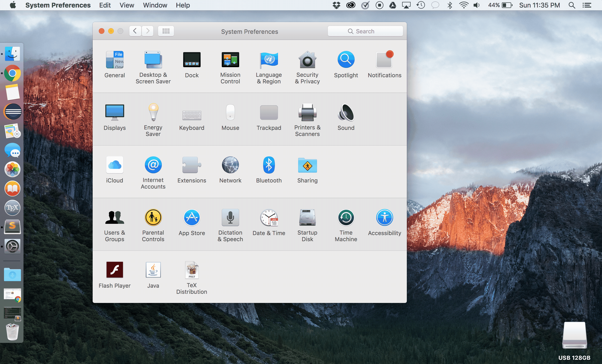Click the Wi-Fi status icon
602x364 pixels.
coord(463,5)
